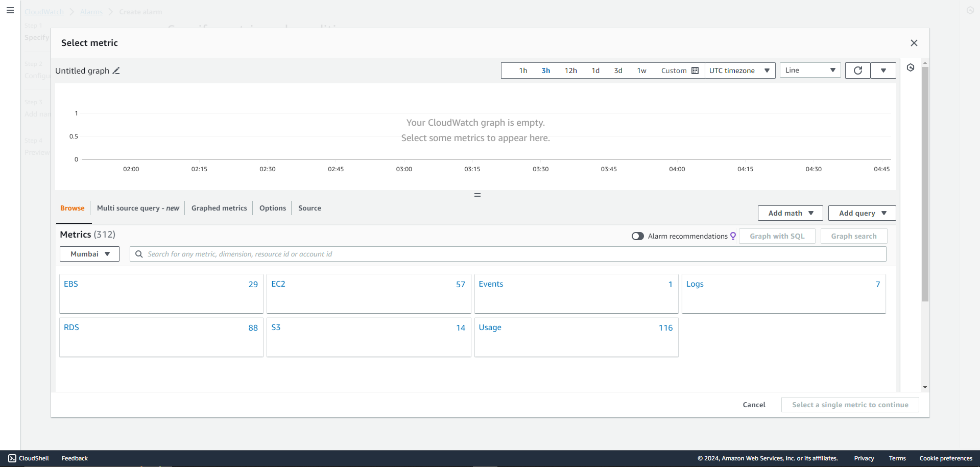Click the Graph search button
The image size is (980, 467).
[x=854, y=236]
